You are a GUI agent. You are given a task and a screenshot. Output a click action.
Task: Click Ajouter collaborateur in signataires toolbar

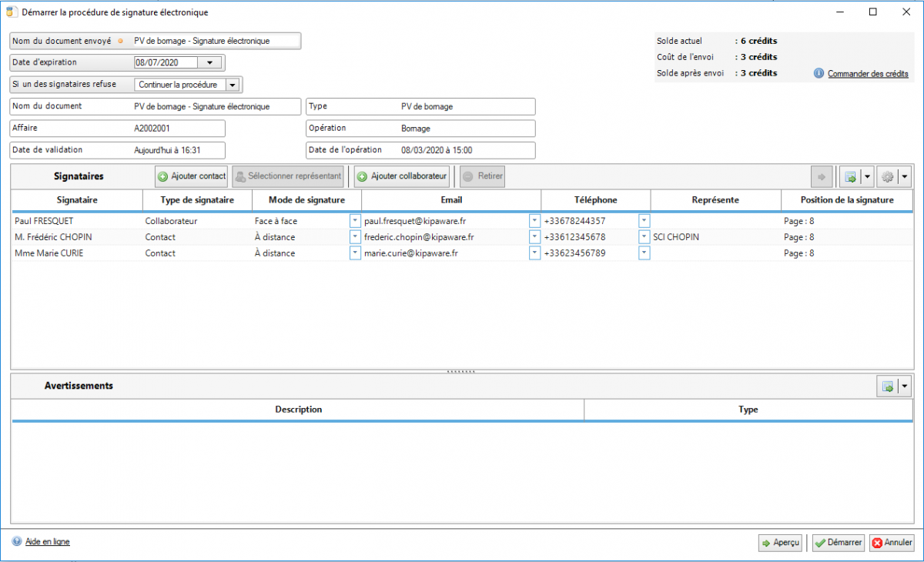coord(401,176)
